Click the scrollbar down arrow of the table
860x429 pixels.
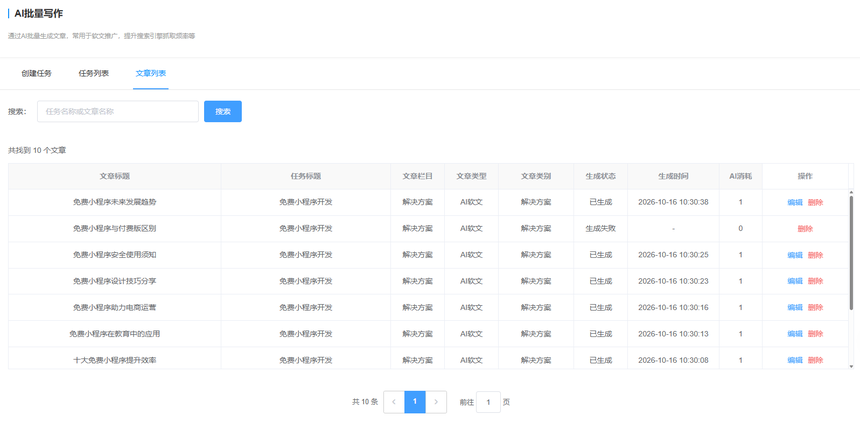tap(851, 366)
